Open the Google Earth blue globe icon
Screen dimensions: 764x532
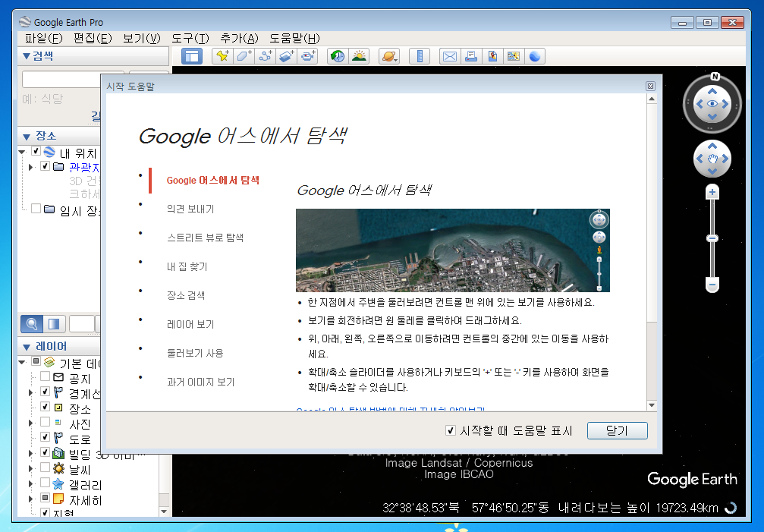click(535, 56)
